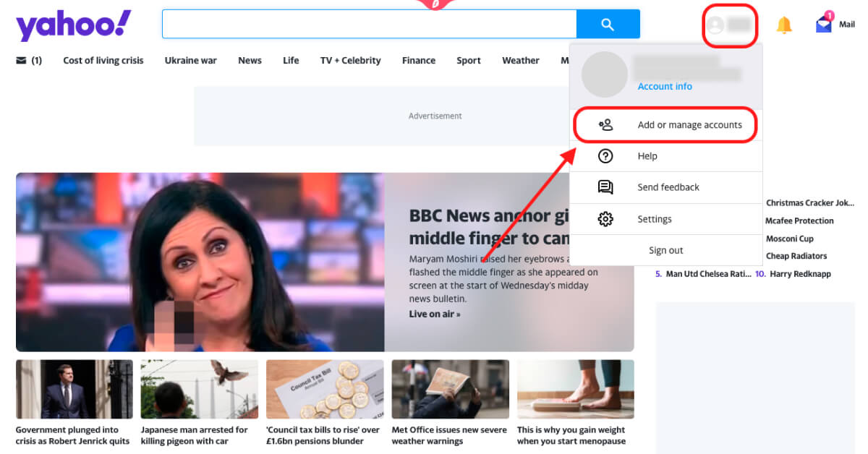This screenshot has height=454, width=868.
Task: Click trending Christmas Cracker Jokes
Action: point(810,203)
